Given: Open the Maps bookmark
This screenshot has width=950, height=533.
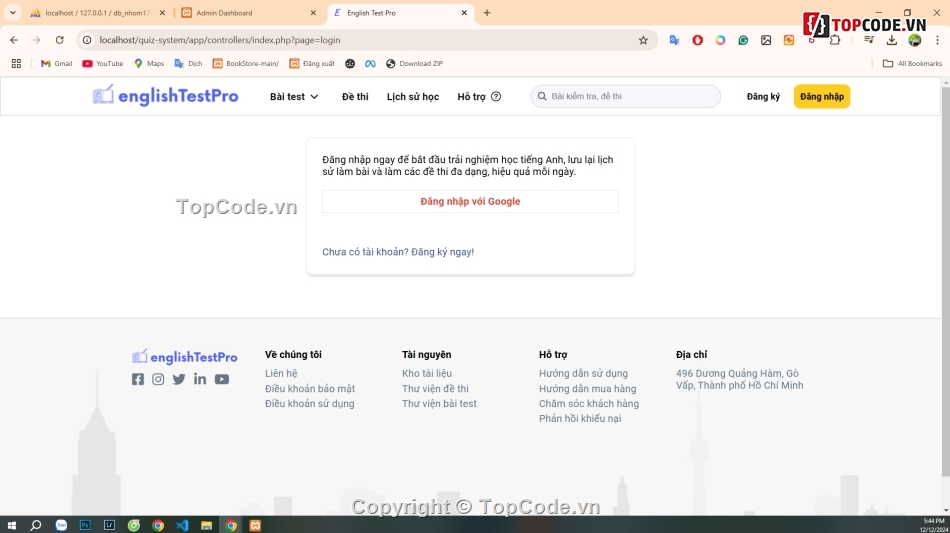Looking at the screenshot, I should tap(149, 64).
